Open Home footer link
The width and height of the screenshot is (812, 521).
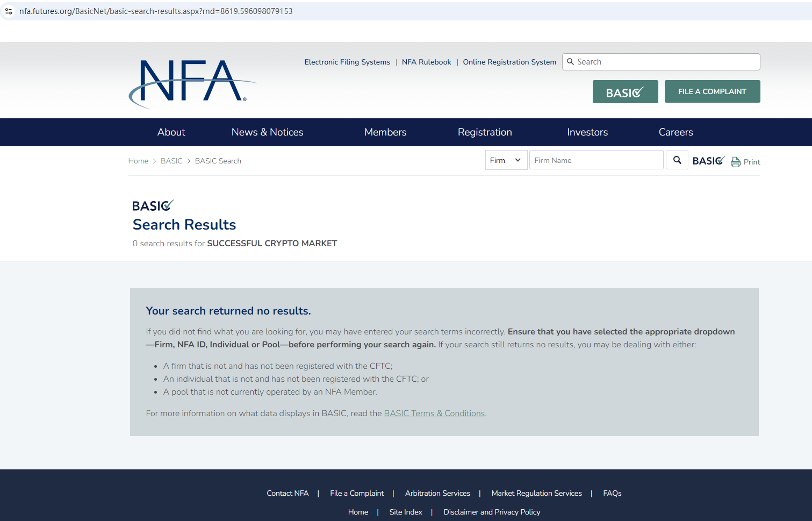point(358,512)
